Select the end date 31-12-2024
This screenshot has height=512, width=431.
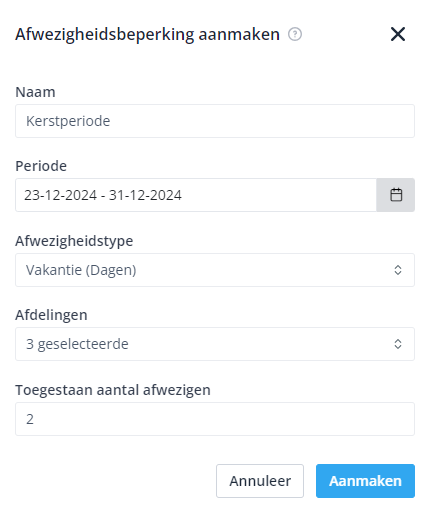[145, 195]
